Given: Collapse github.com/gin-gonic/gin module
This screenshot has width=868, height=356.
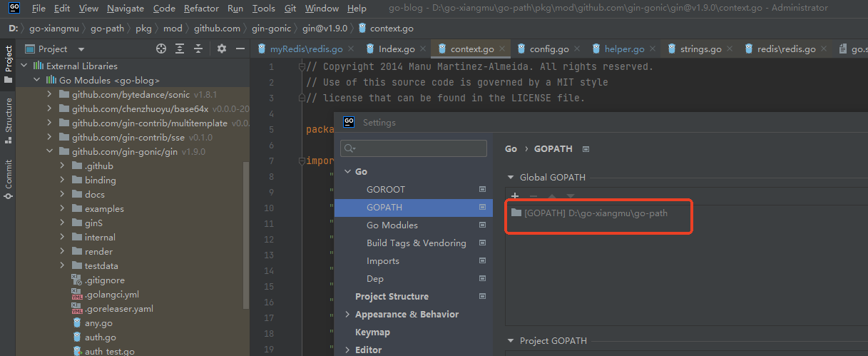Looking at the screenshot, I should (x=49, y=151).
